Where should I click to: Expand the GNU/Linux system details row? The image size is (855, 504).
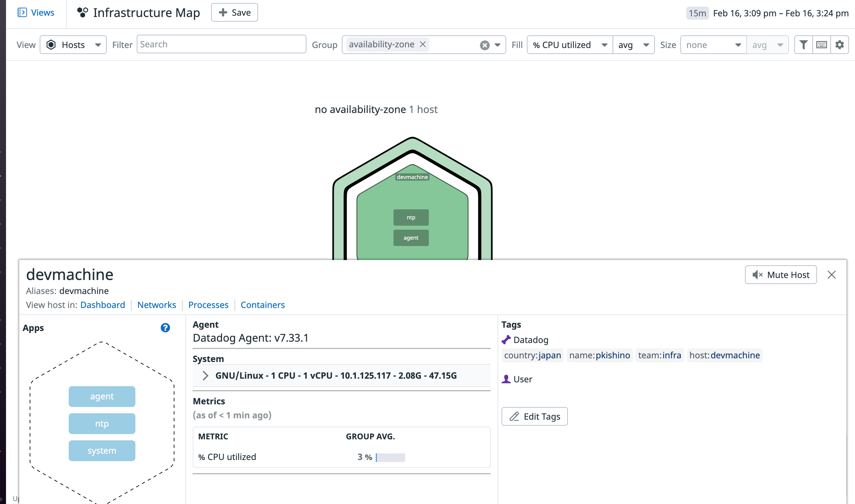pyautogui.click(x=341, y=375)
